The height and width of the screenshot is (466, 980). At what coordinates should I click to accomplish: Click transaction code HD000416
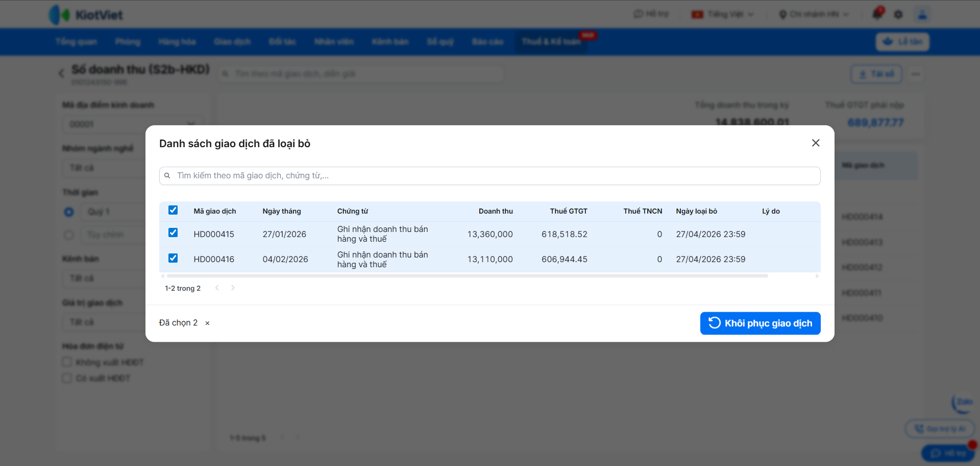click(214, 259)
